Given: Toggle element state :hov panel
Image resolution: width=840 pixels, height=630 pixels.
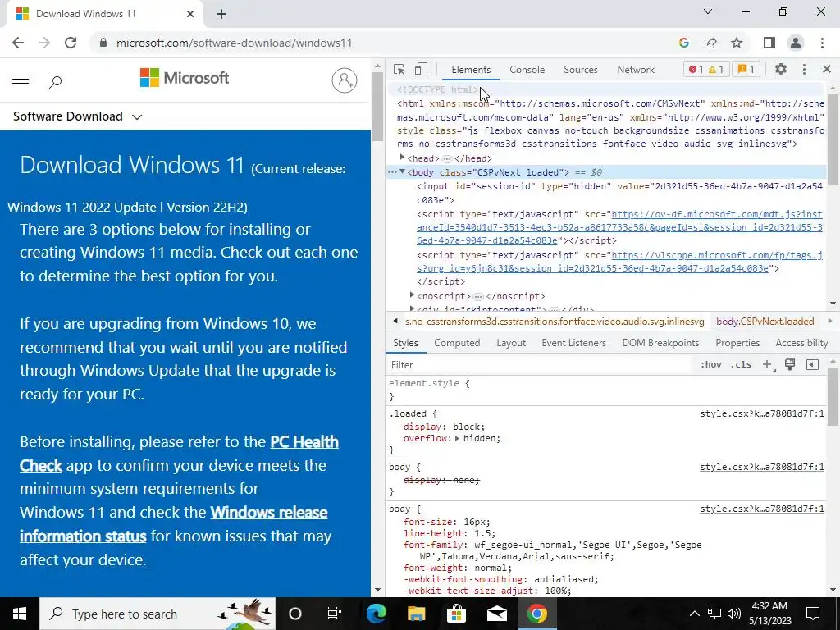Looking at the screenshot, I should coord(710,365).
